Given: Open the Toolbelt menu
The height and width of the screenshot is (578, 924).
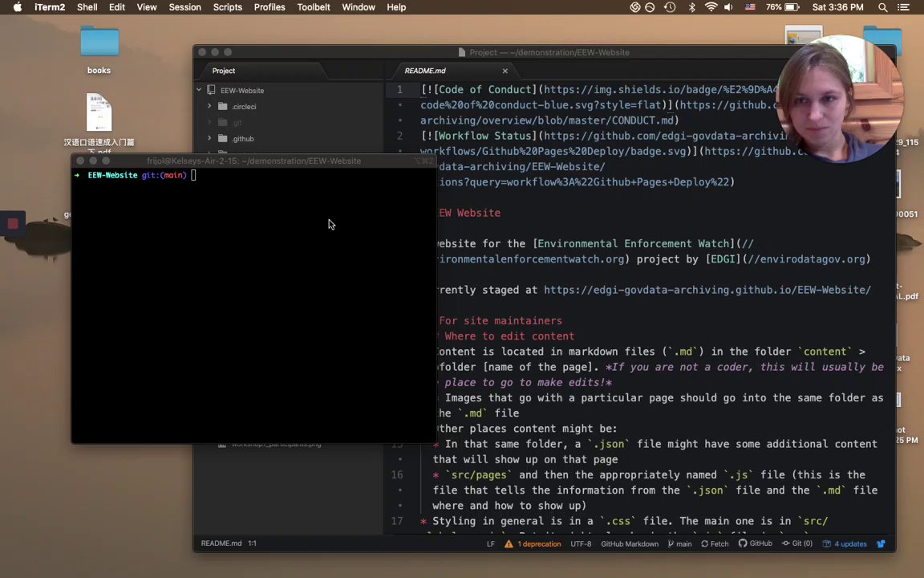Looking at the screenshot, I should coord(314,7).
